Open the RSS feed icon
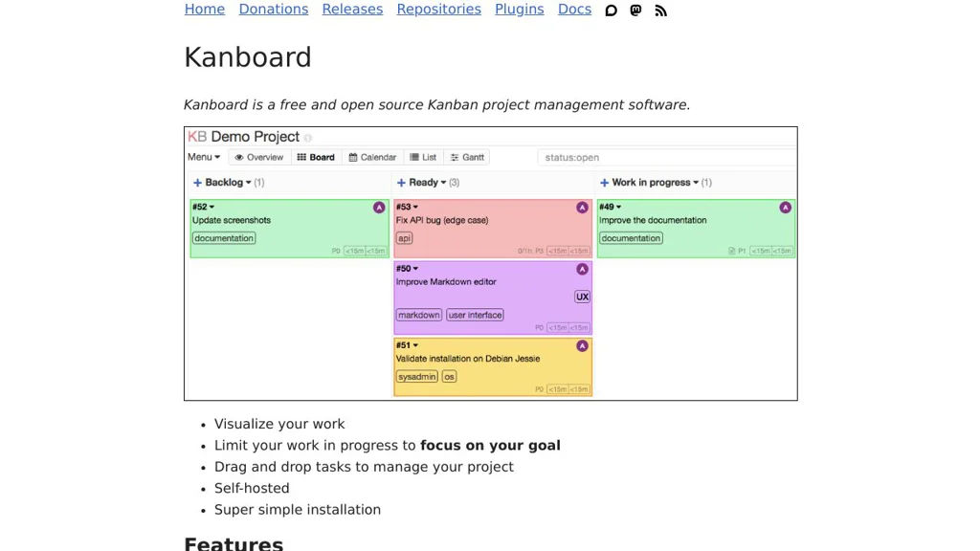 click(x=661, y=11)
